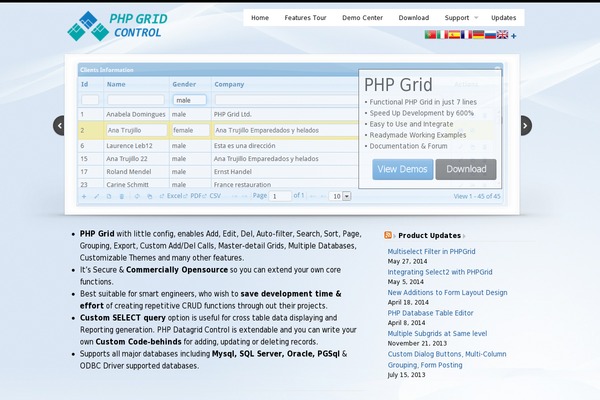The height and width of the screenshot is (400, 600).
Task: Open Multiselect Filter in PHPGrid link
Action: tap(431, 251)
